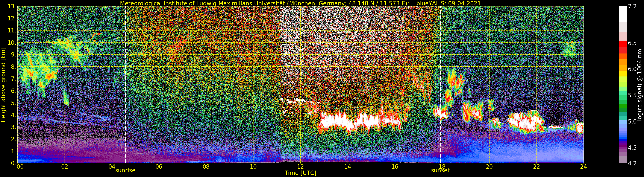The height and width of the screenshot is (177, 644).
Task: Click colorbar tick value 4.5
Action: [x=632, y=147]
